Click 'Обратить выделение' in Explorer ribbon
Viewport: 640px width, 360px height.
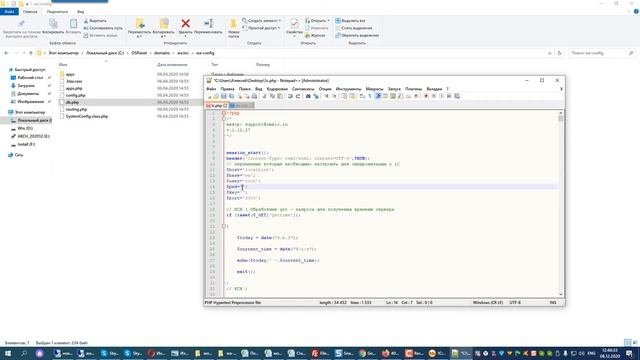[357, 36]
